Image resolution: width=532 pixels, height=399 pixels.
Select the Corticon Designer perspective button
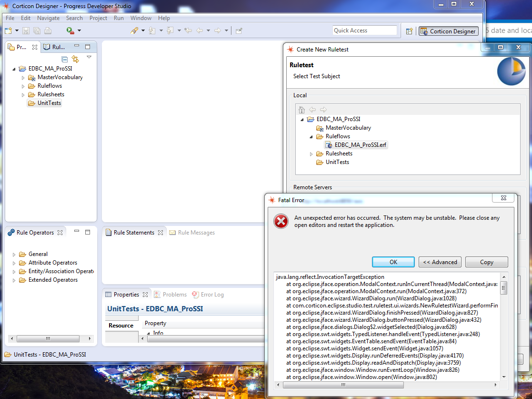(x=449, y=31)
